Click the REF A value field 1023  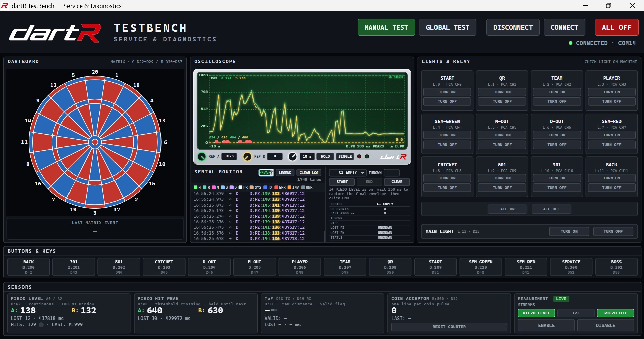tap(229, 157)
